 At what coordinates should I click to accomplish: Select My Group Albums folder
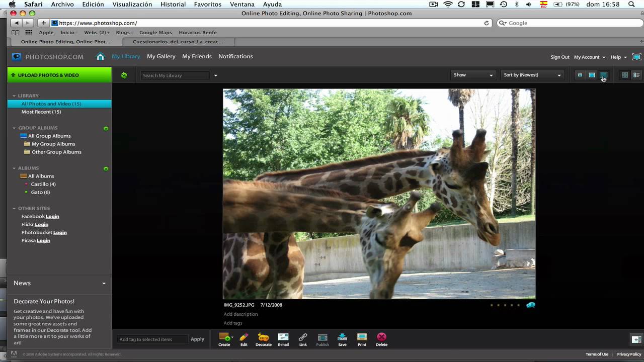(53, 144)
